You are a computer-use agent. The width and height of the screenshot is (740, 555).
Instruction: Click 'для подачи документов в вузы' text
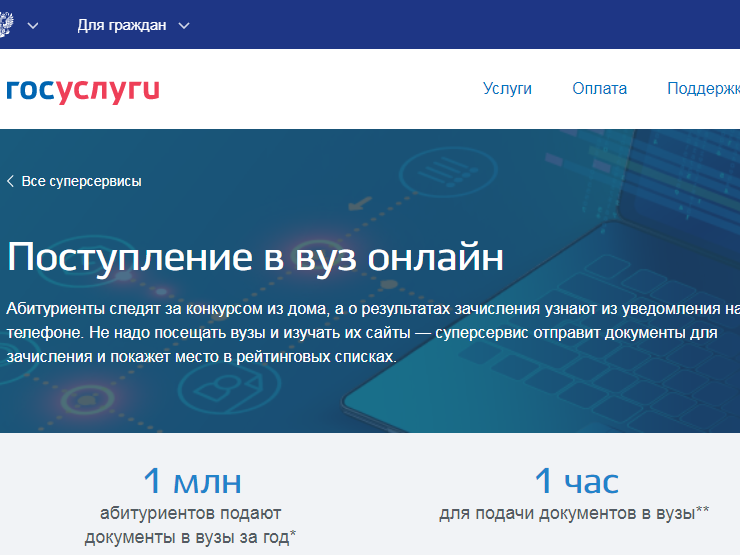[x=574, y=513]
